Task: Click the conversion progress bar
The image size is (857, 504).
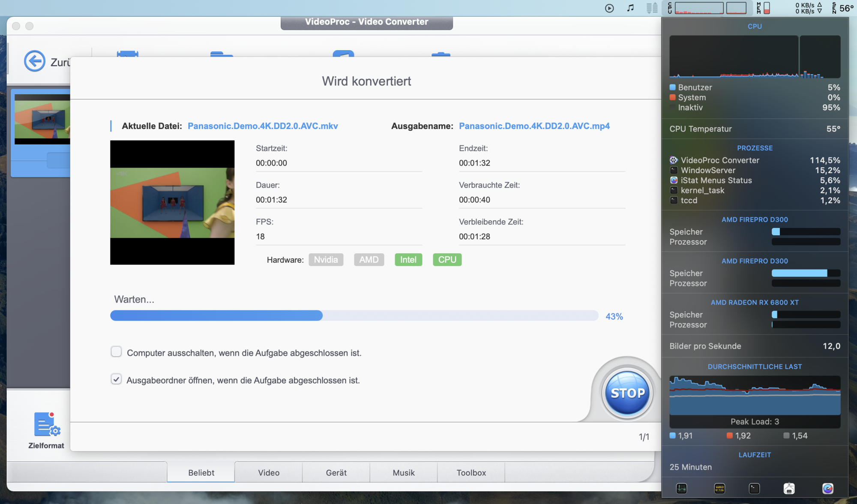Action: (354, 316)
